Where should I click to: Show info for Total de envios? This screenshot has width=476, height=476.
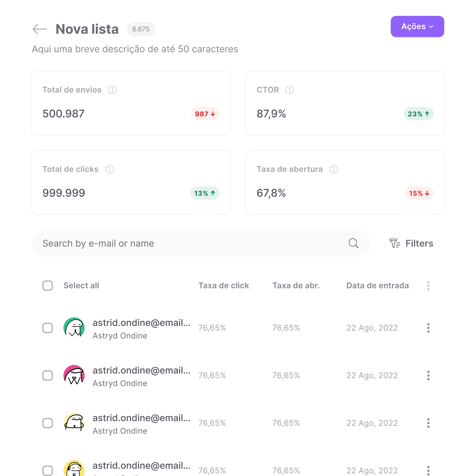112,90
